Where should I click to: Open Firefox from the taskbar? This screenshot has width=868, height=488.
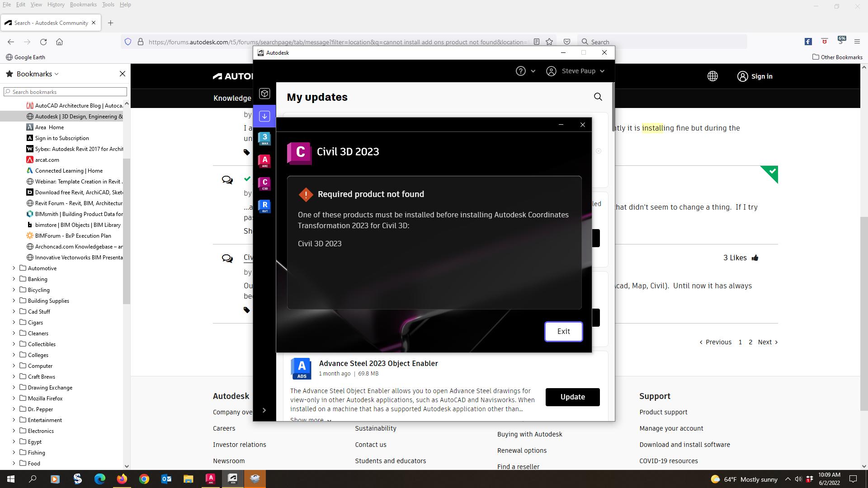(x=122, y=479)
